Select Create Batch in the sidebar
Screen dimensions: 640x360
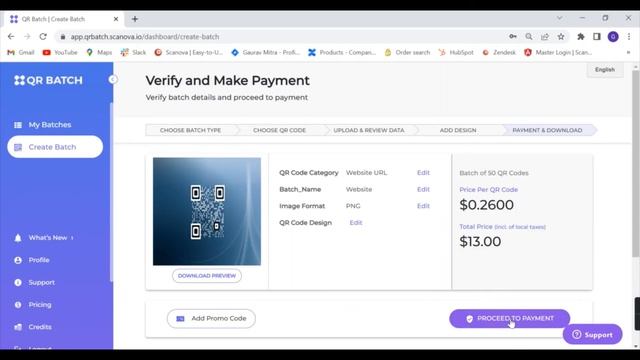click(x=55, y=147)
